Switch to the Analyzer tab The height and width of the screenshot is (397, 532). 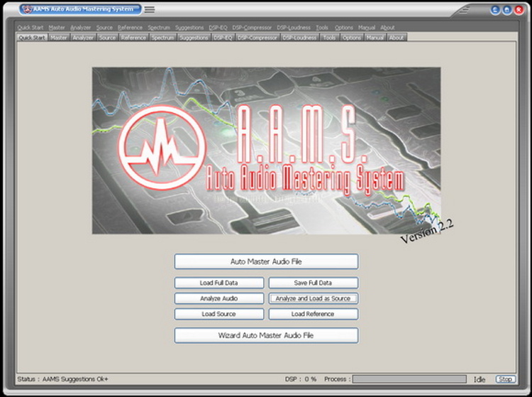click(83, 38)
